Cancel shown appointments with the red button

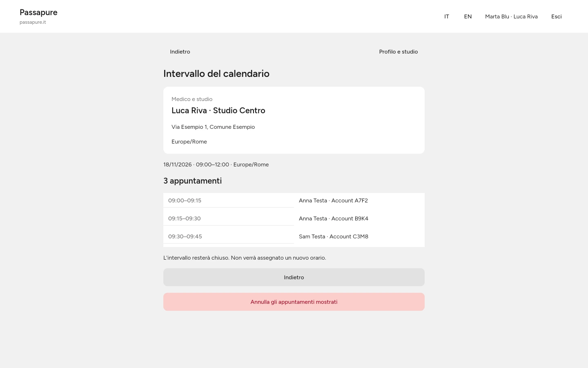pos(294,302)
